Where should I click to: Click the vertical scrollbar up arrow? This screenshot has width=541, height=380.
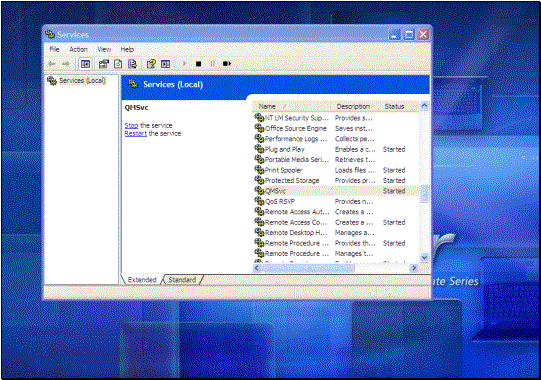click(x=424, y=105)
